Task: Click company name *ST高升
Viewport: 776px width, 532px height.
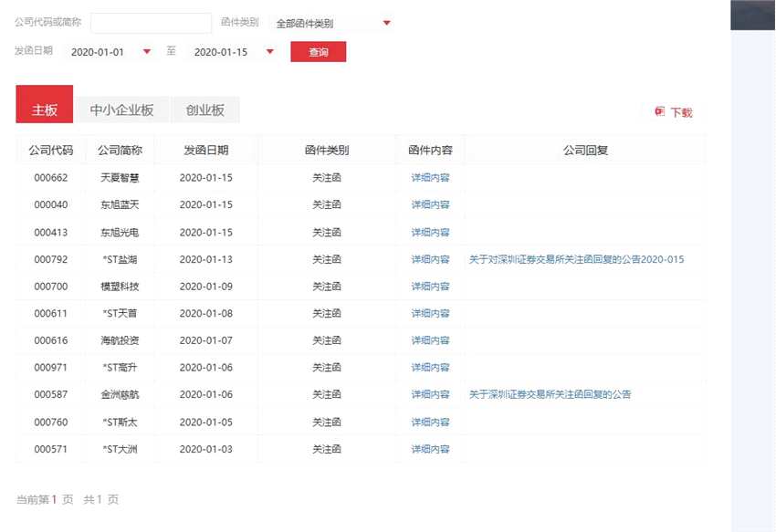Action: point(120,368)
